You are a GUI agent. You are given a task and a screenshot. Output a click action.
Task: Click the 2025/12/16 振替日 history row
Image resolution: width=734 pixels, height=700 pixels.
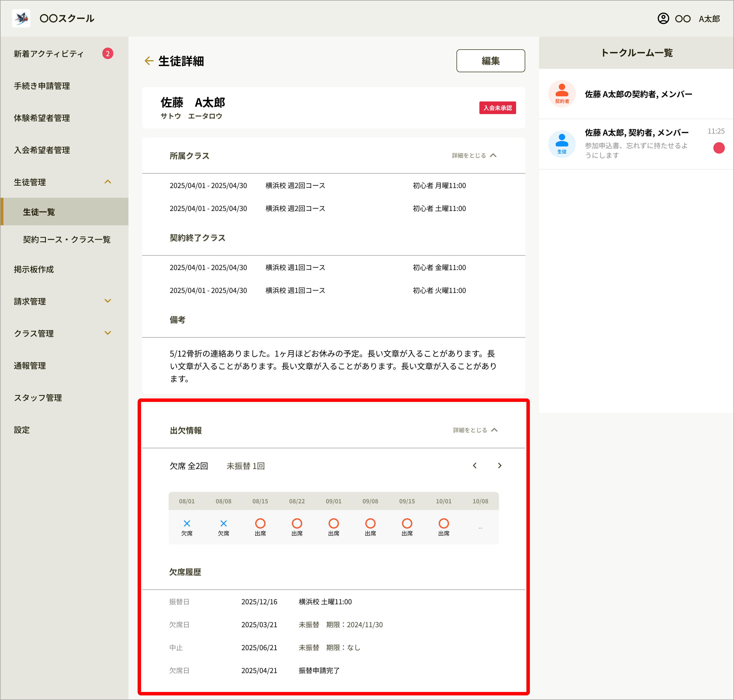point(334,602)
